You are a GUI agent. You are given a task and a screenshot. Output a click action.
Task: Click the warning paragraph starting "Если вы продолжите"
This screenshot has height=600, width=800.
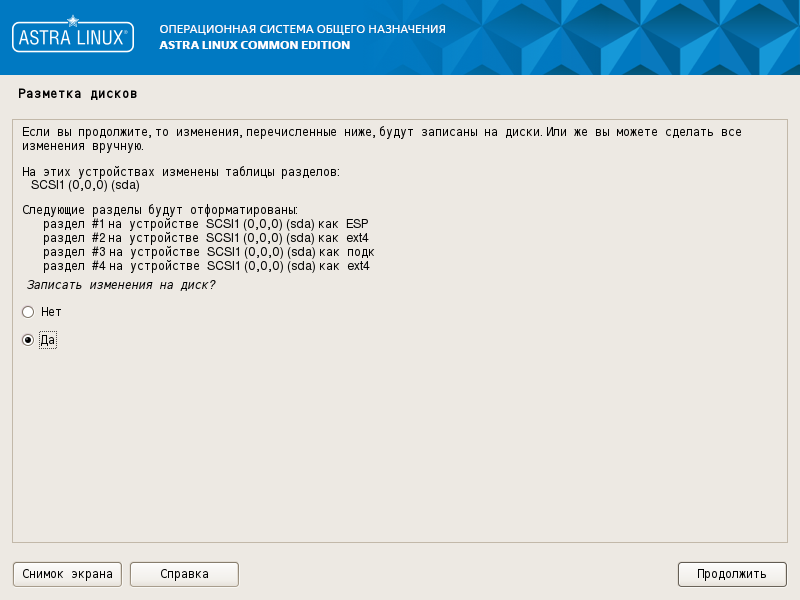point(380,138)
